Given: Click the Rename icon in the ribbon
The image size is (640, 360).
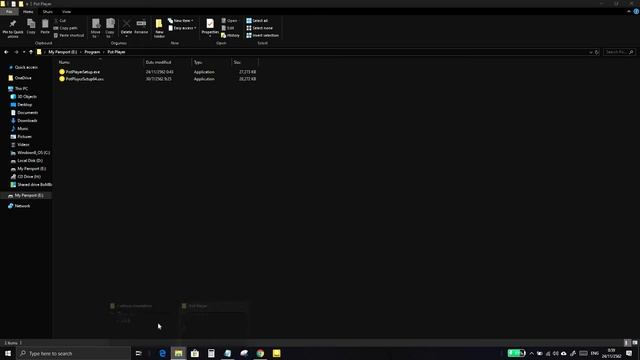Looking at the screenshot, I should (141, 27).
